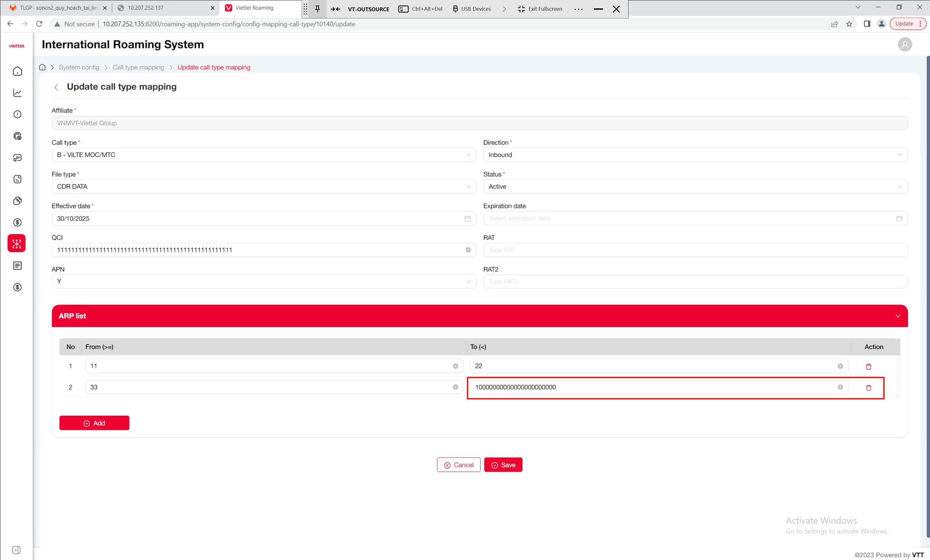This screenshot has width=930, height=560.
Task: Clear the QCI field using the x icon
Action: click(x=468, y=249)
